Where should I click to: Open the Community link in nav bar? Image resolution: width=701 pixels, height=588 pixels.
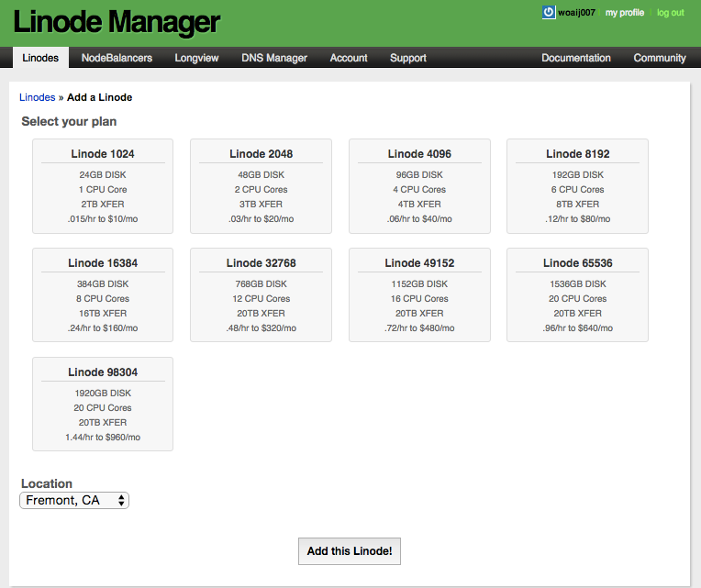[x=660, y=58]
